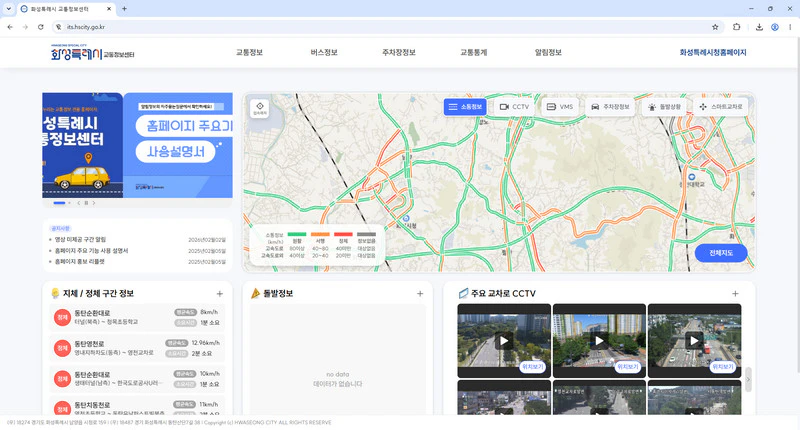This screenshot has height=430, width=800.
Task: Open the 교통정보 menu
Action: [x=249, y=52]
